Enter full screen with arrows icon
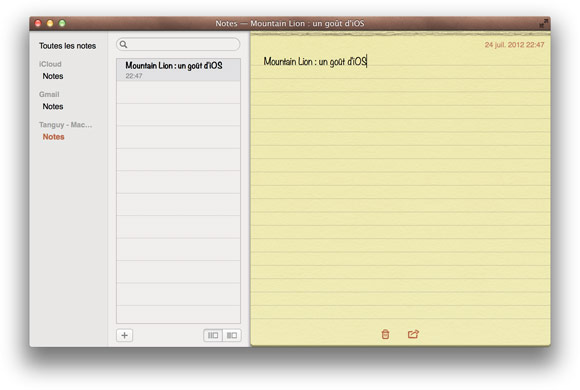Screen dimensions: 580x390 (x=543, y=23)
